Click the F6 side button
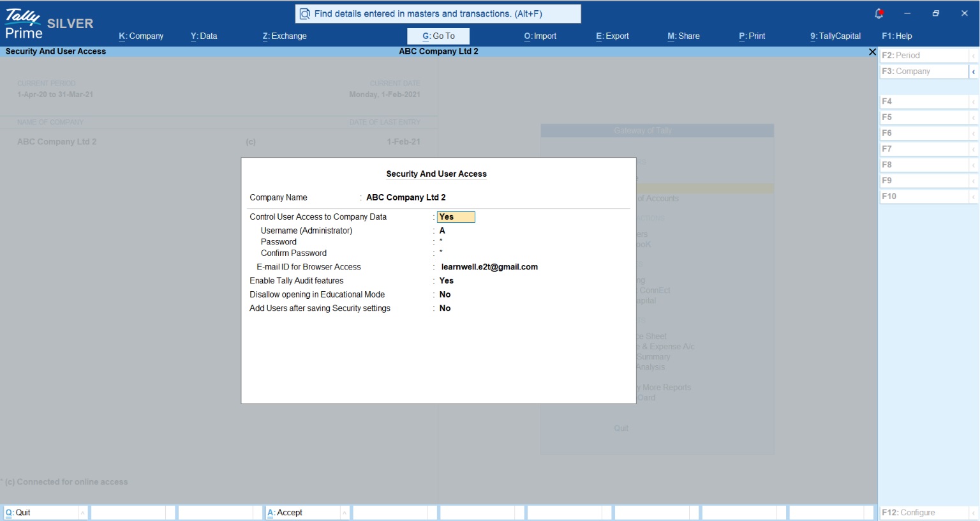 [x=924, y=133]
